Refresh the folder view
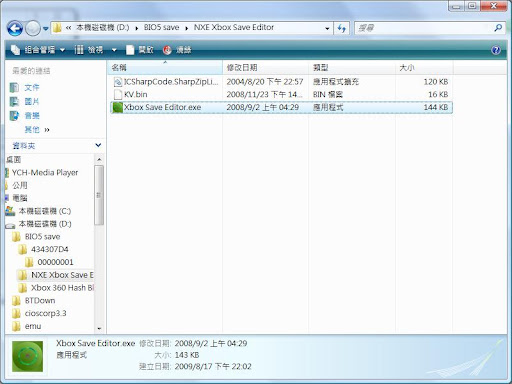The height and width of the screenshot is (384, 512). point(342,28)
